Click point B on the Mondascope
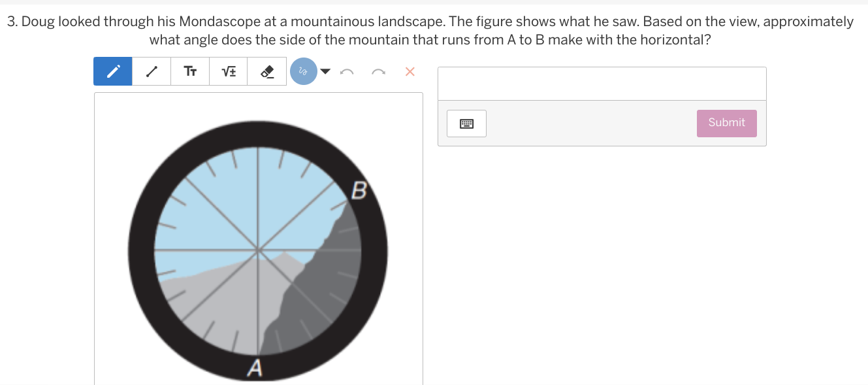The width and height of the screenshot is (868, 385). click(360, 192)
